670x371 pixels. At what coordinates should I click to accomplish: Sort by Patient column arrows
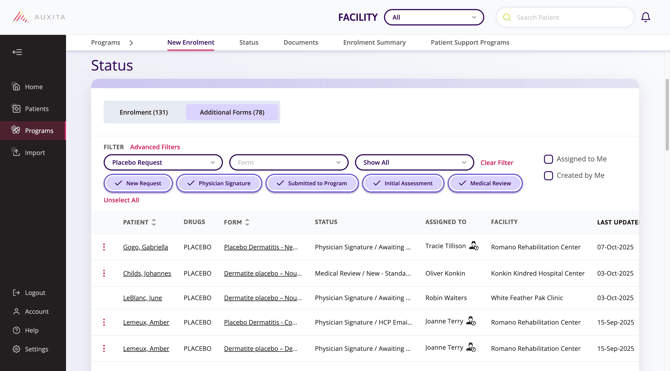click(154, 222)
